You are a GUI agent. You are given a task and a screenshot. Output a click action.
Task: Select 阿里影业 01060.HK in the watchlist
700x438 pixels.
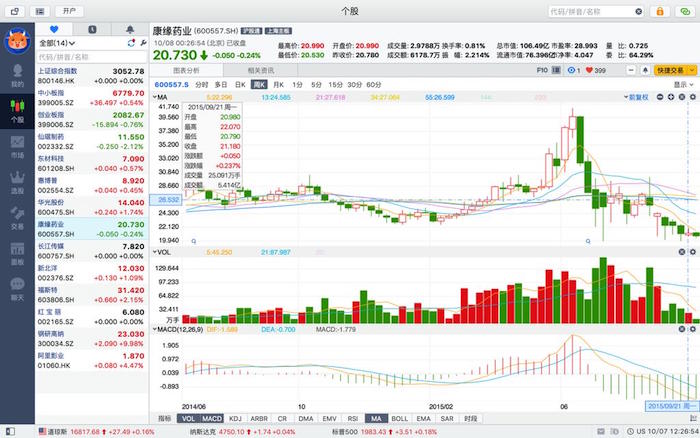pyautogui.click(x=91, y=361)
